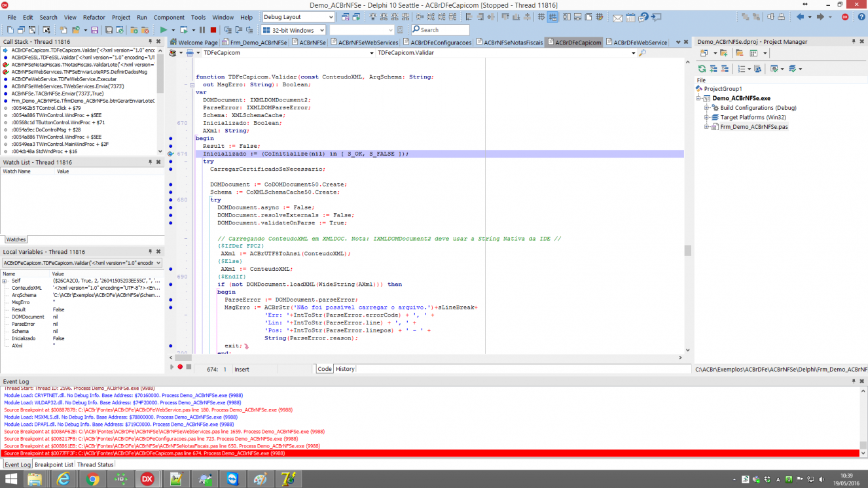Switch to the Welcome Page tab

pos(194,43)
